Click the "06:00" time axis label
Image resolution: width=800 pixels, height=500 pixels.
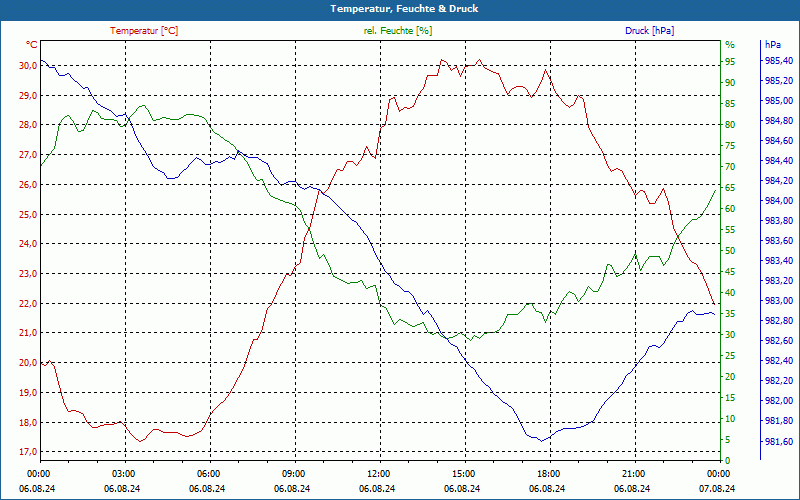[209, 473]
